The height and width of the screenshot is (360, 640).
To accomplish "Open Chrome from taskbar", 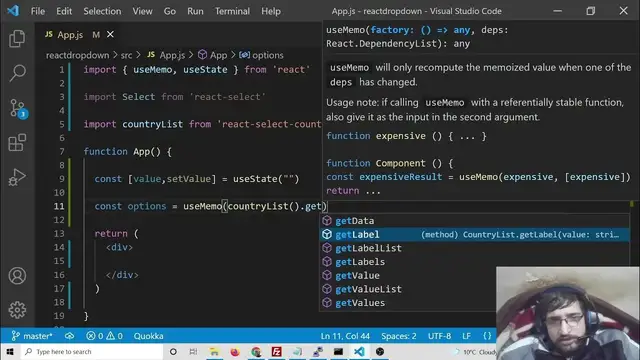I will pos(256,351).
